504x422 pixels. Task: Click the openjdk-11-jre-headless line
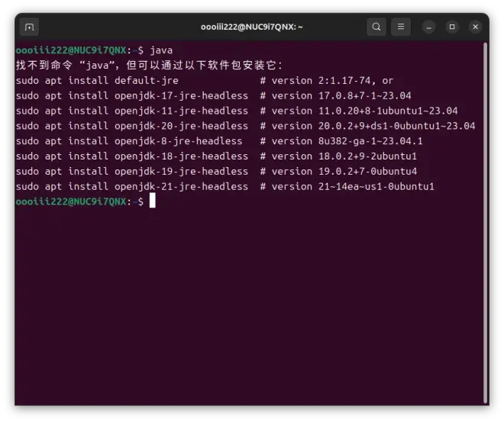click(237, 111)
